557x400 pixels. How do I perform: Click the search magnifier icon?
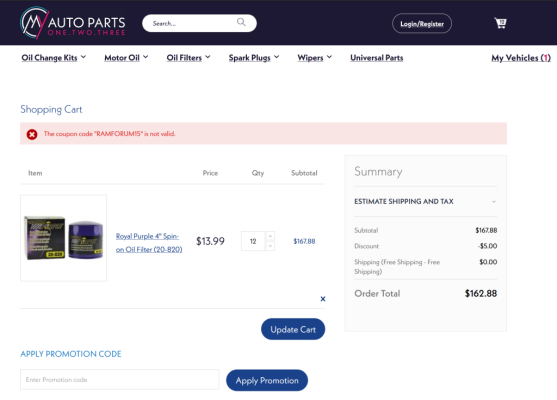(241, 22)
